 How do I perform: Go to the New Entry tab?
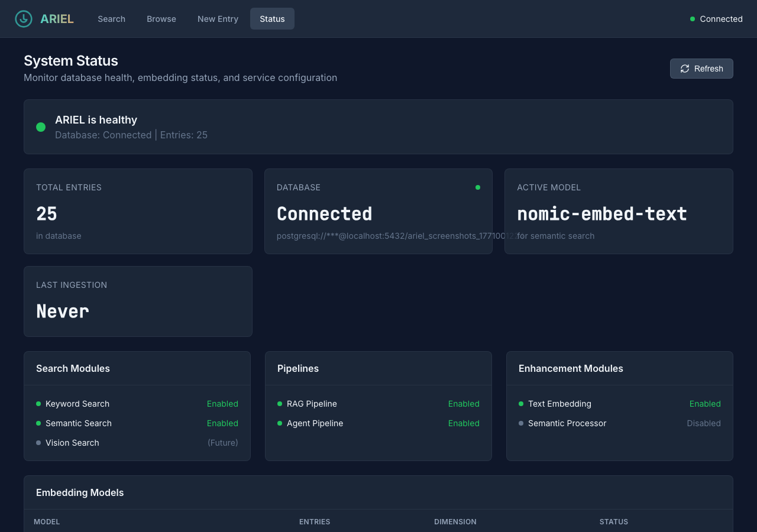[218, 19]
